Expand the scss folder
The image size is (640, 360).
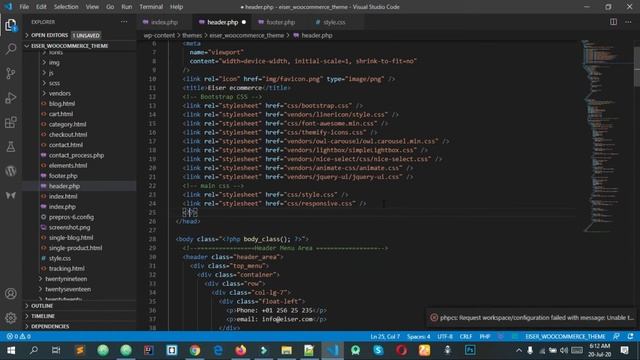click(54, 83)
